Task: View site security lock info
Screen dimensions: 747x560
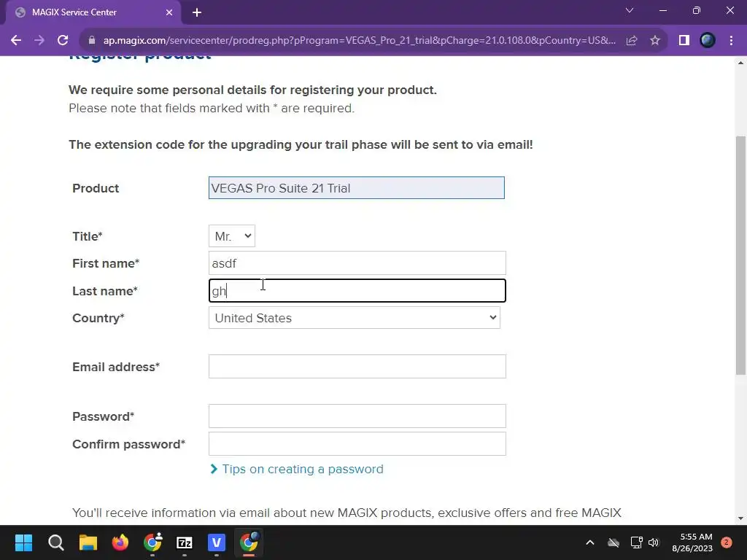Action: pos(92,41)
